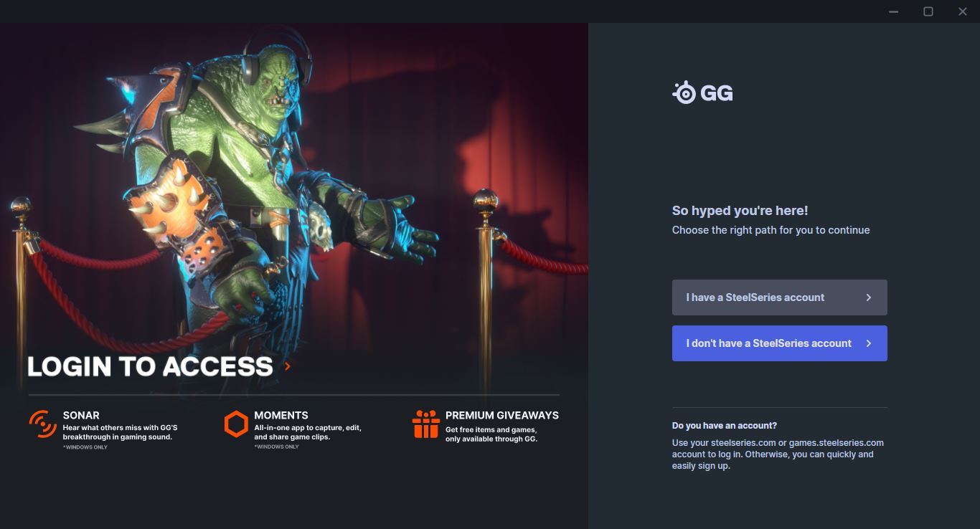Click the SteelSeries GG logo icon
Screen dimensions: 980x529
pyautogui.click(x=684, y=92)
